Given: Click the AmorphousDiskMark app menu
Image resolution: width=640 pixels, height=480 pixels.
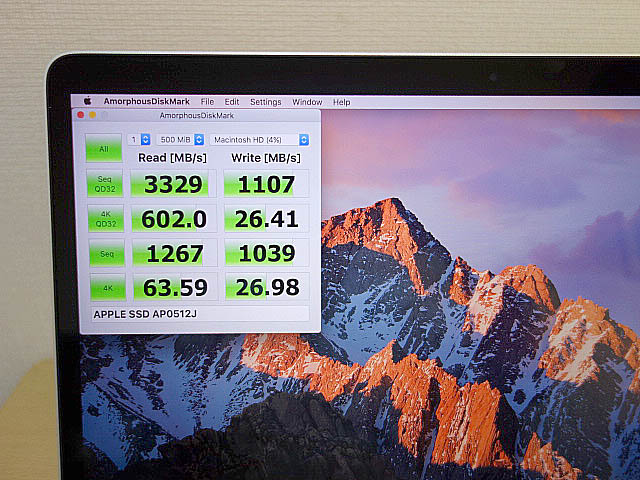Looking at the screenshot, I should point(147,102).
